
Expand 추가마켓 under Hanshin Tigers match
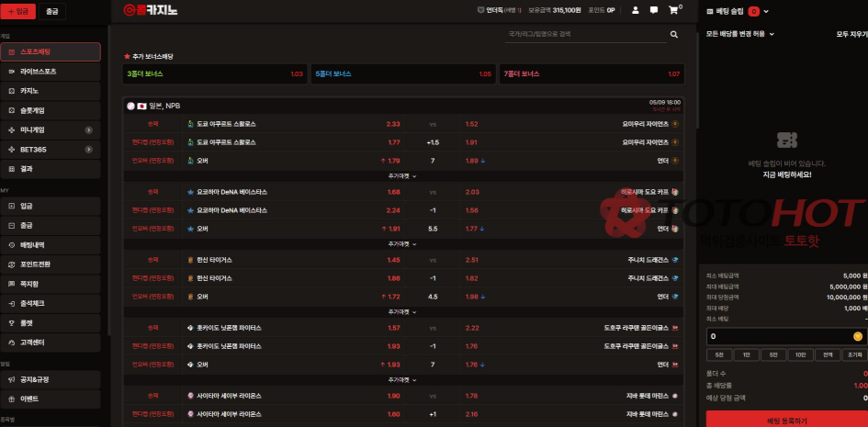[x=402, y=312]
